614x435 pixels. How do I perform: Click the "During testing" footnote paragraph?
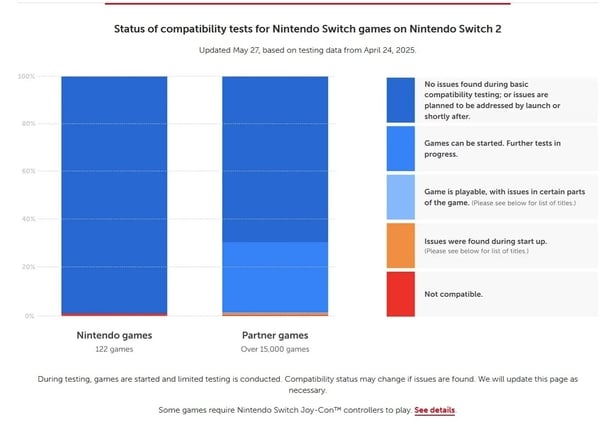tap(307, 385)
